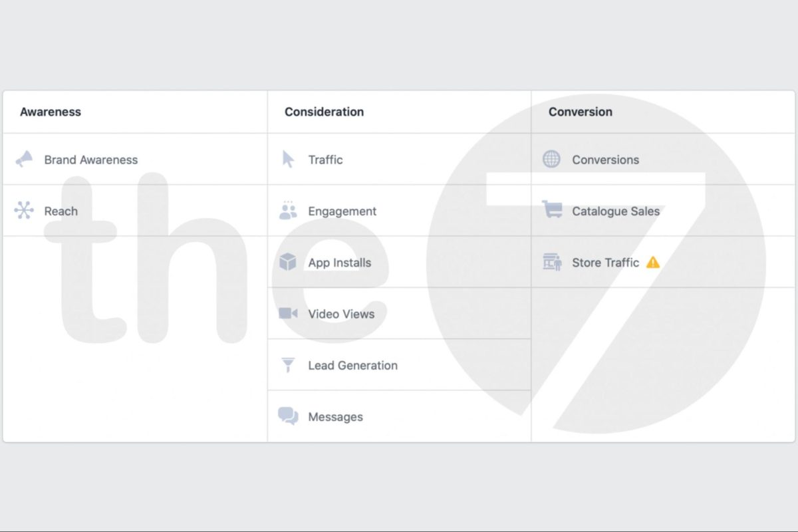Click the Lead Generation funnel icon

(288, 364)
